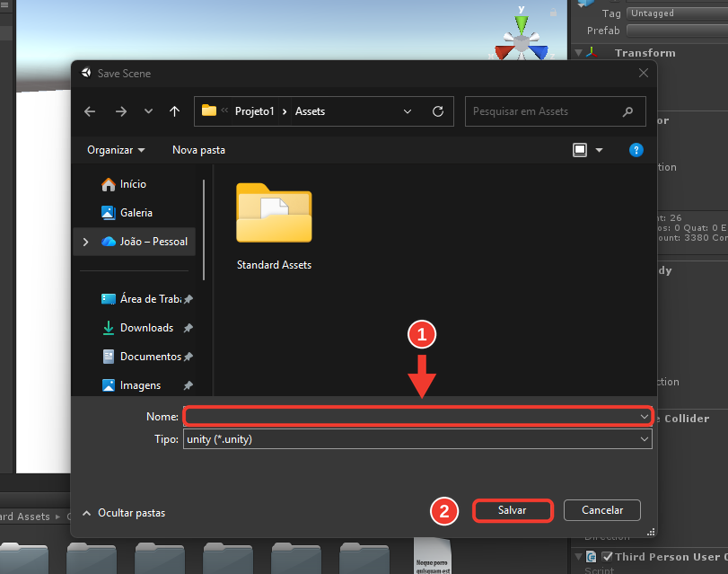Select João – Pessoal OneDrive entry
The width and height of the screenshot is (728, 574).
click(145, 242)
